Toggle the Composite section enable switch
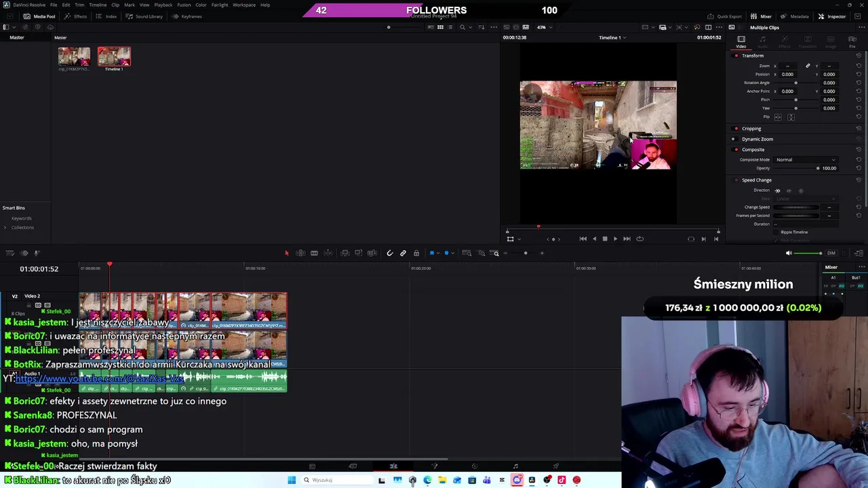This screenshot has width=868, height=488. tap(736, 149)
